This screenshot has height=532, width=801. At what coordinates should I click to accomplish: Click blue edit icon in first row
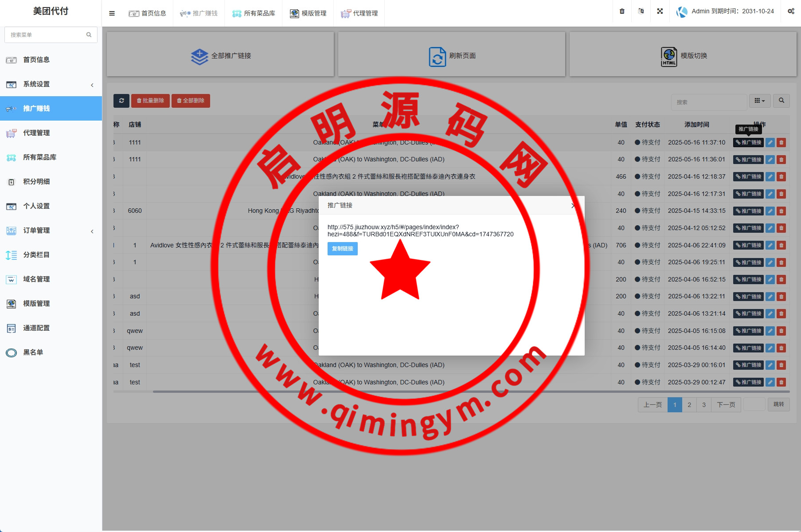770,143
